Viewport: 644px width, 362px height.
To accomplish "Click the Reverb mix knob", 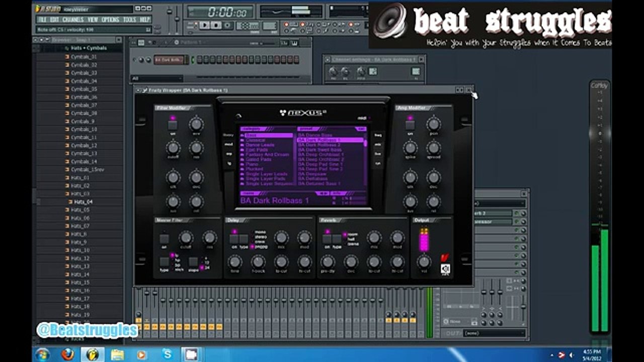I will [x=374, y=238].
